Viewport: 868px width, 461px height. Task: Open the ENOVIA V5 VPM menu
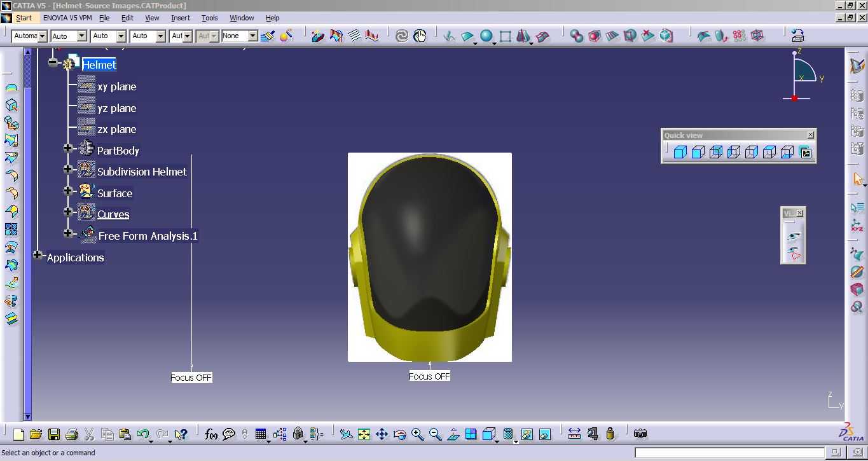pyautogui.click(x=67, y=18)
